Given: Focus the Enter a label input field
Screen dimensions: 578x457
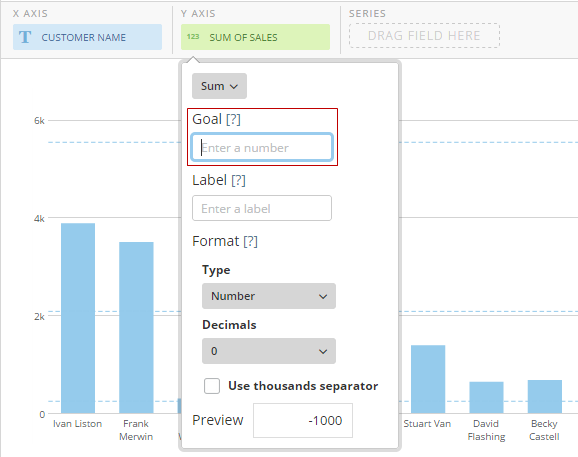Looking at the screenshot, I should pyautogui.click(x=262, y=208).
